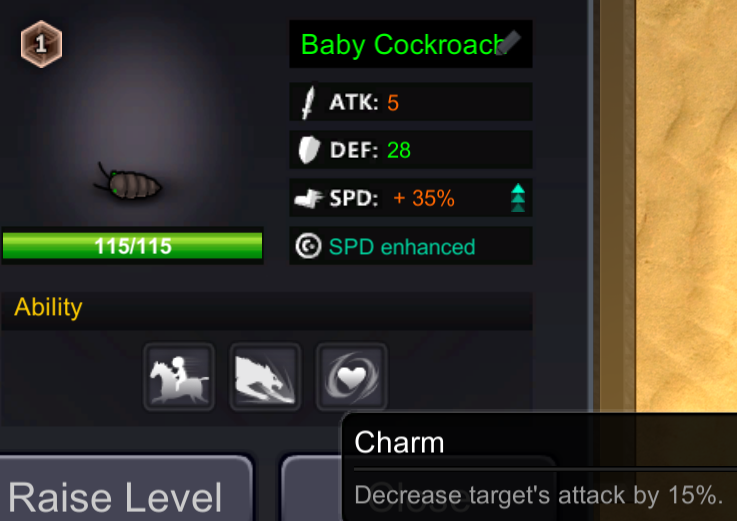Select the horse riding ability icon
The image size is (737, 521).
point(179,377)
